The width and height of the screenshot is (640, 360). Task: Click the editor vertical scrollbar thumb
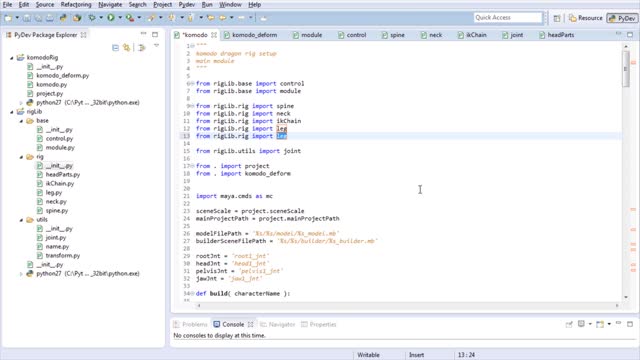point(626,69)
